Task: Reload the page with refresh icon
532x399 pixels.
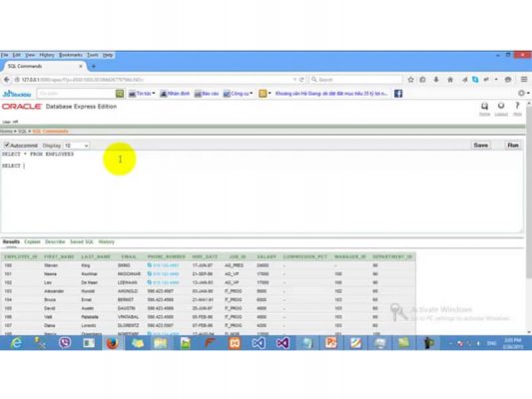Action: tap(301, 80)
